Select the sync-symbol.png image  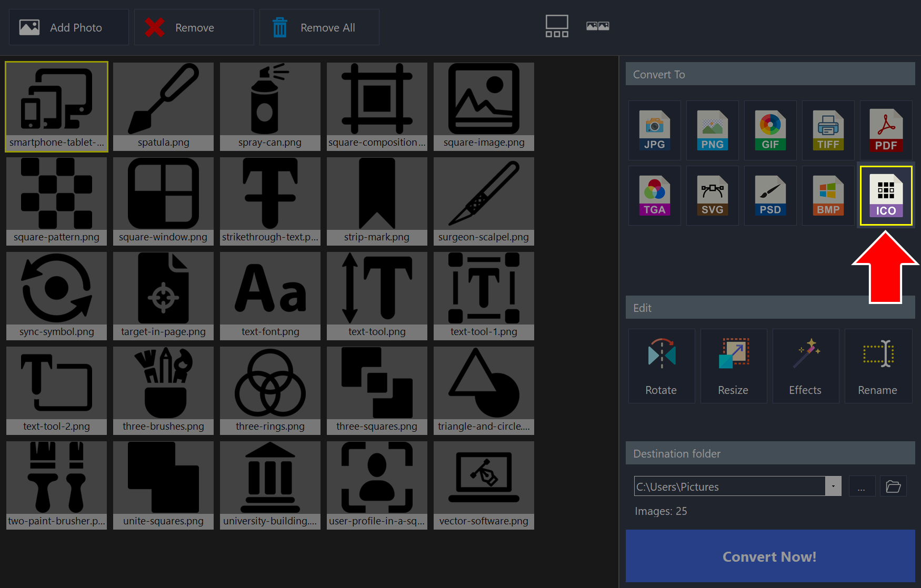coord(56,296)
